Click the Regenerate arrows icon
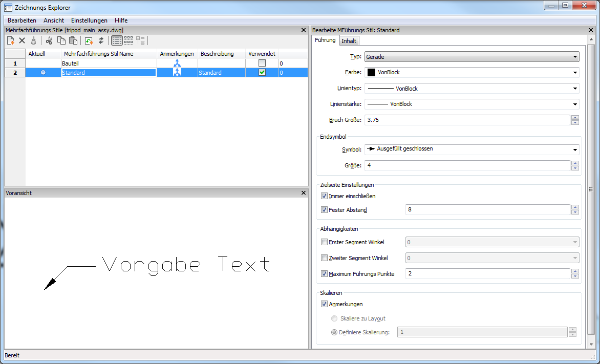The image size is (600, 364). tap(101, 40)
